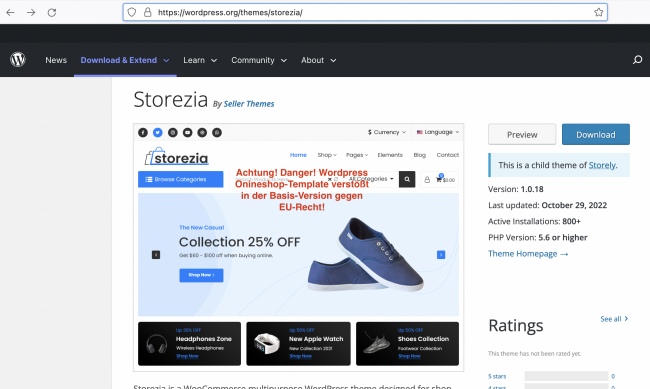This screenshot has width=650, height=389.
Task: Click the Browse Categories button
Action: point(180,179)
